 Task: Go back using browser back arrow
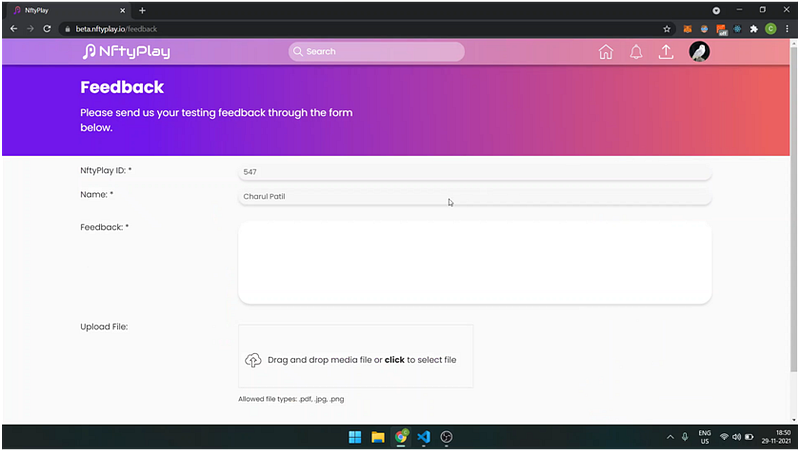pos(14,29)
